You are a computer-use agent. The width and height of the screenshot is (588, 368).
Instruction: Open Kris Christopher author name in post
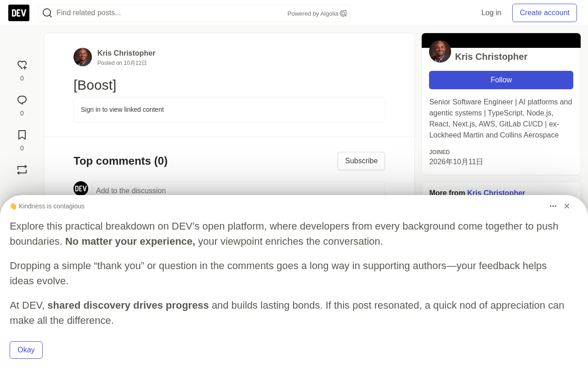click(126, 53)
